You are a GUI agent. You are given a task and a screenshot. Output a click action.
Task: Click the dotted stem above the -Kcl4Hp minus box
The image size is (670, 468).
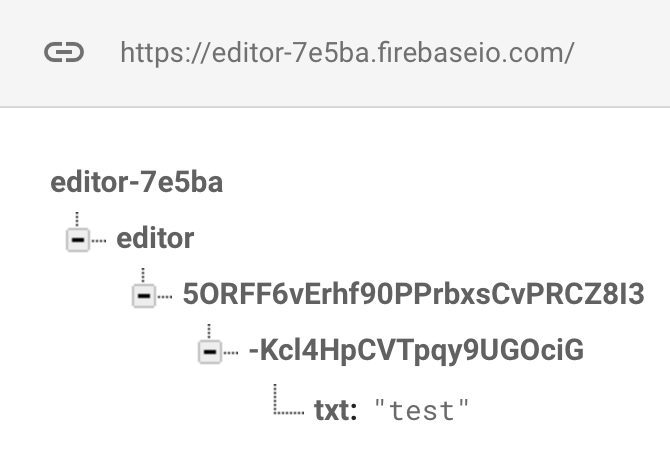pos(209,331)
